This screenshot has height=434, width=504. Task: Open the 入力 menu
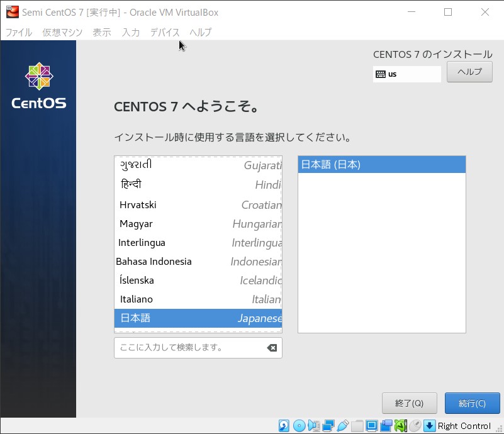(x=131, y=32)
